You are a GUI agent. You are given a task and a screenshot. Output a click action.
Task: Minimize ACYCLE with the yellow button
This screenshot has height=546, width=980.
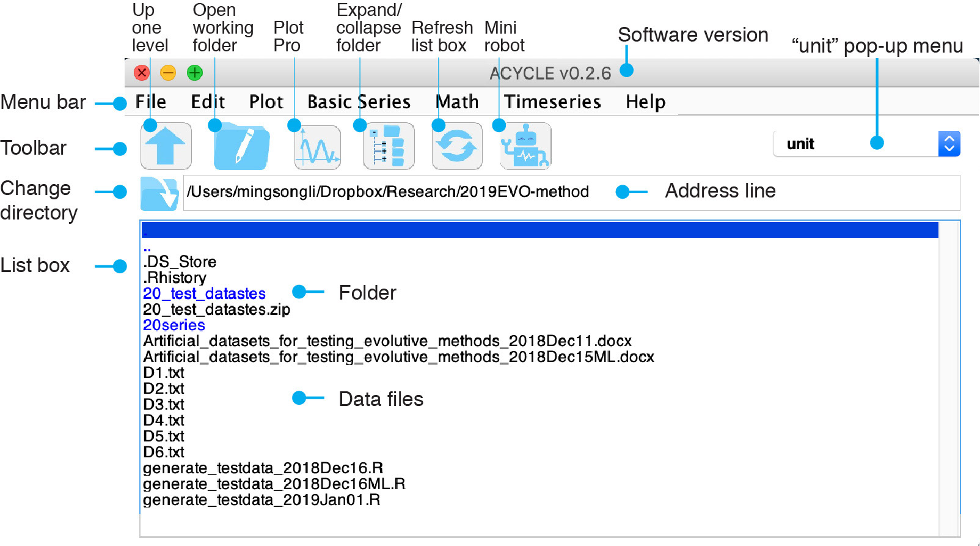point(168,73)
